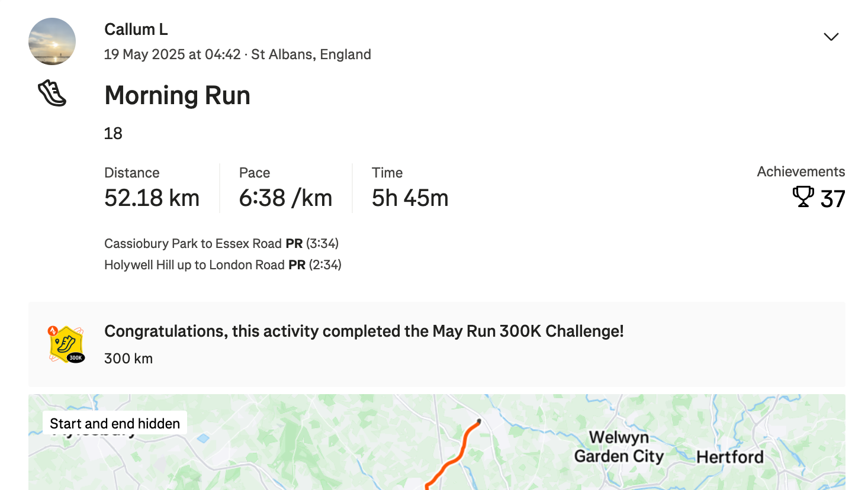Click the 52.18 km distance stat
This screenshot has height=490, width=868.
(152, 198)
